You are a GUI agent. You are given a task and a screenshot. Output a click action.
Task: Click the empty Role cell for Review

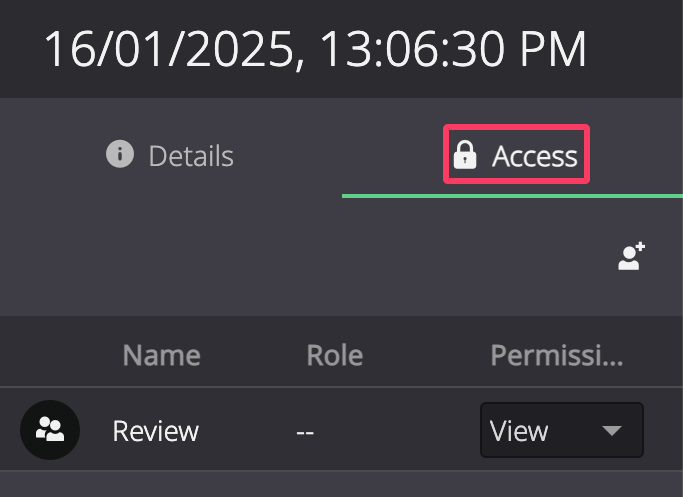coord(305,432)
